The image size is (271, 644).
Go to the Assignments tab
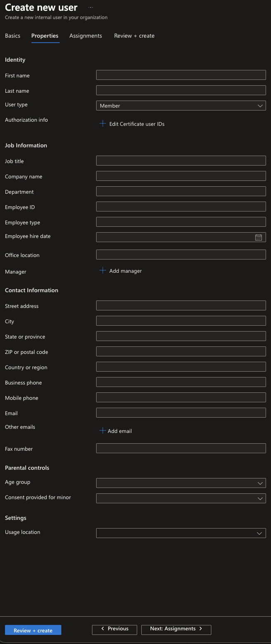click(86, 36)
